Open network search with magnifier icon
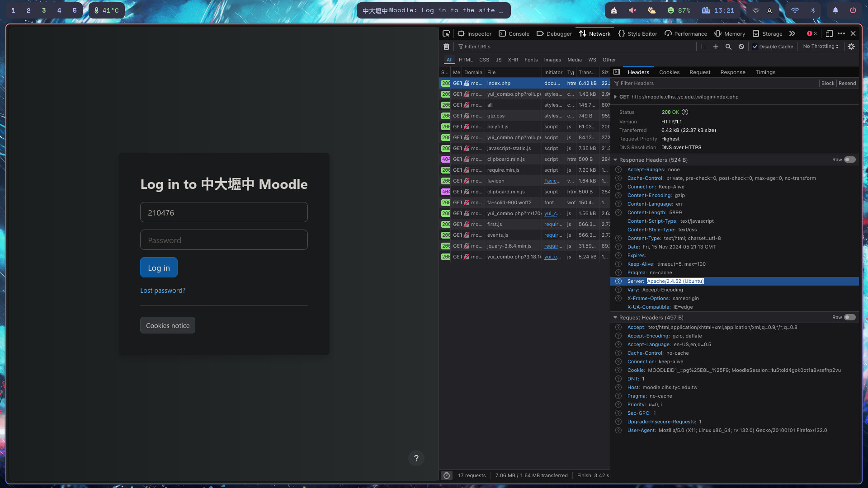The height and width of the screenshot is (488, 868). (x=728, y=47)
